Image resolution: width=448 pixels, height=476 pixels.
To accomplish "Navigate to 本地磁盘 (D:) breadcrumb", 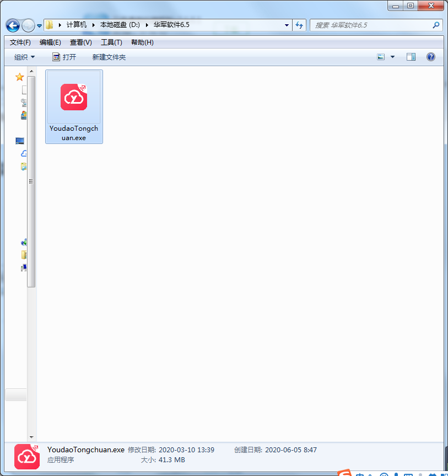I will point(120,25).
